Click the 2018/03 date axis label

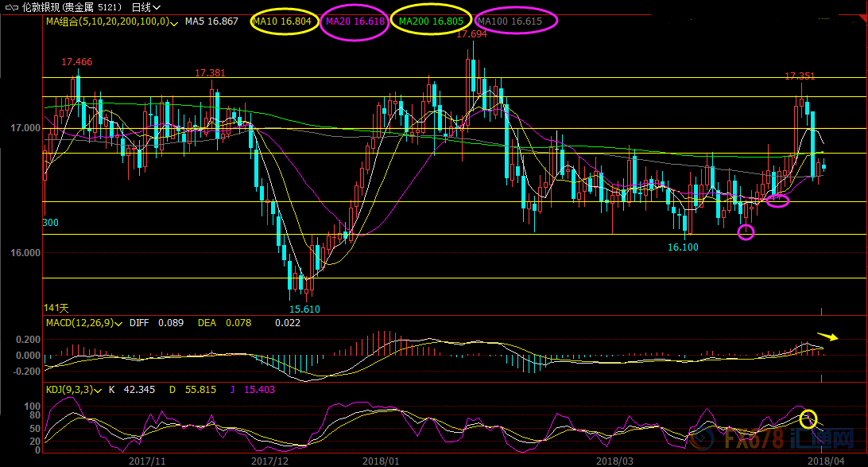pos(614,461)
